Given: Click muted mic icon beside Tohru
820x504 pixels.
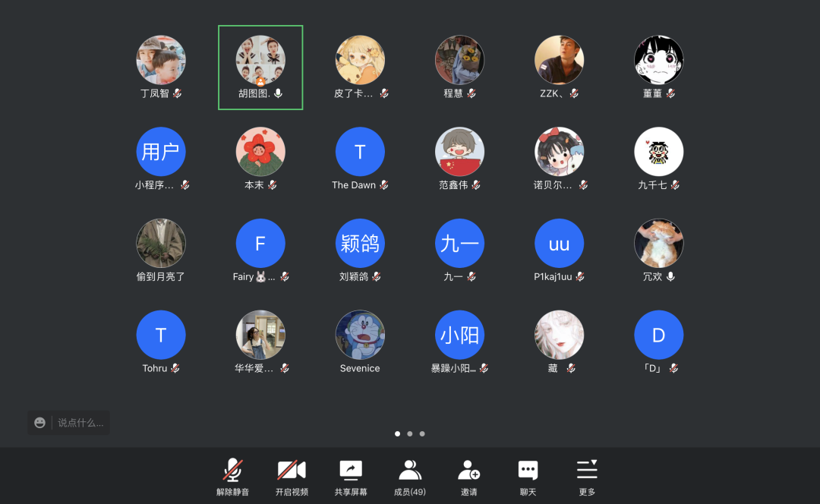Looking at the screenshot, I should click(175, 369).
